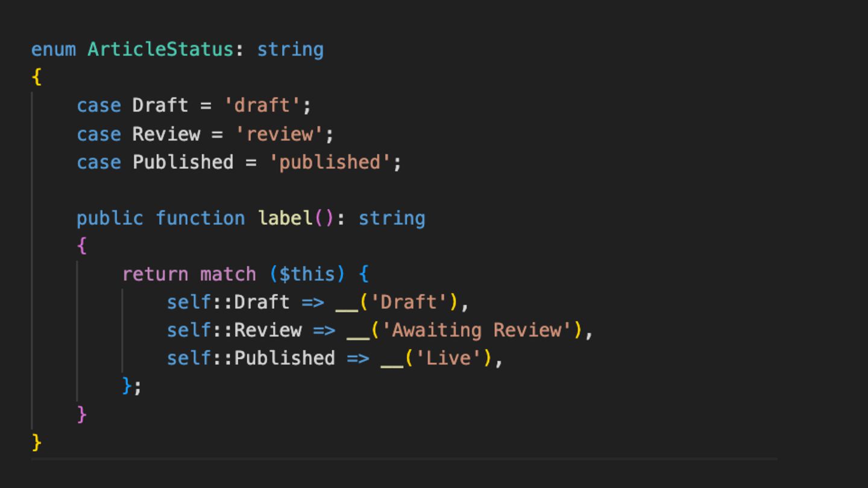Click the match keyword
This screenshot has width=868, height=488.
point(228,274)
